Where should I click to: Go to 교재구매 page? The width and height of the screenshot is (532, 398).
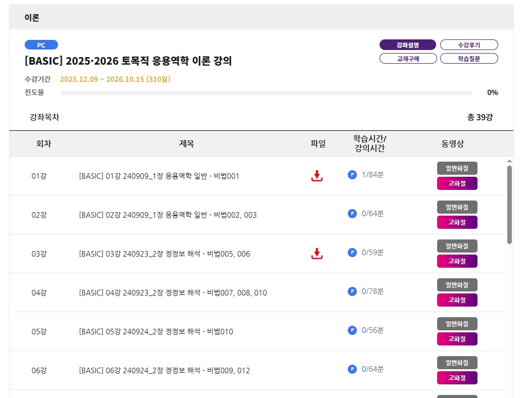[407, 59]
